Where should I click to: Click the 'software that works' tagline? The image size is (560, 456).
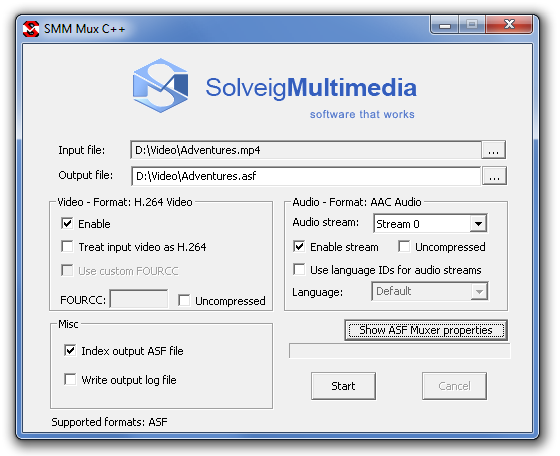point(362,114)
